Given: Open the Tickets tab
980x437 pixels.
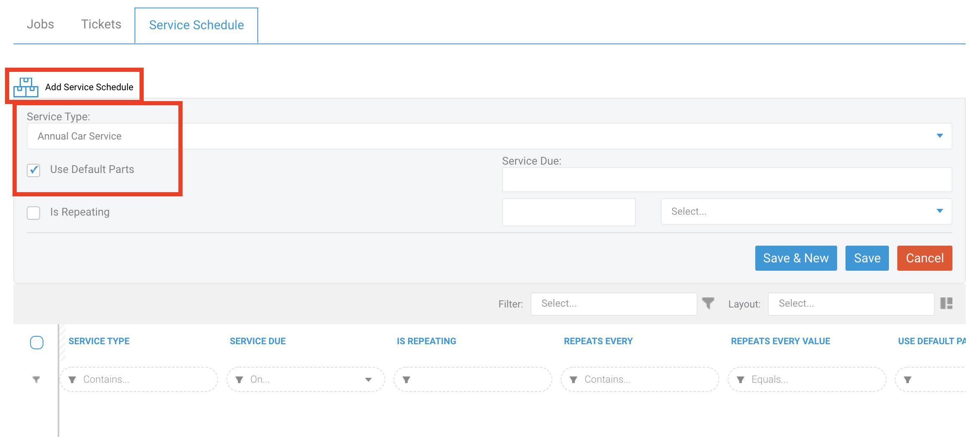Looking at the screenshot, I should point(101,24).
